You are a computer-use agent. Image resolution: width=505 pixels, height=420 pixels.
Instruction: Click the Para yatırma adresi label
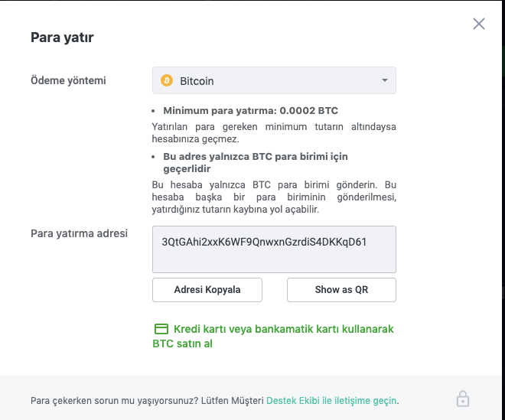79,233
